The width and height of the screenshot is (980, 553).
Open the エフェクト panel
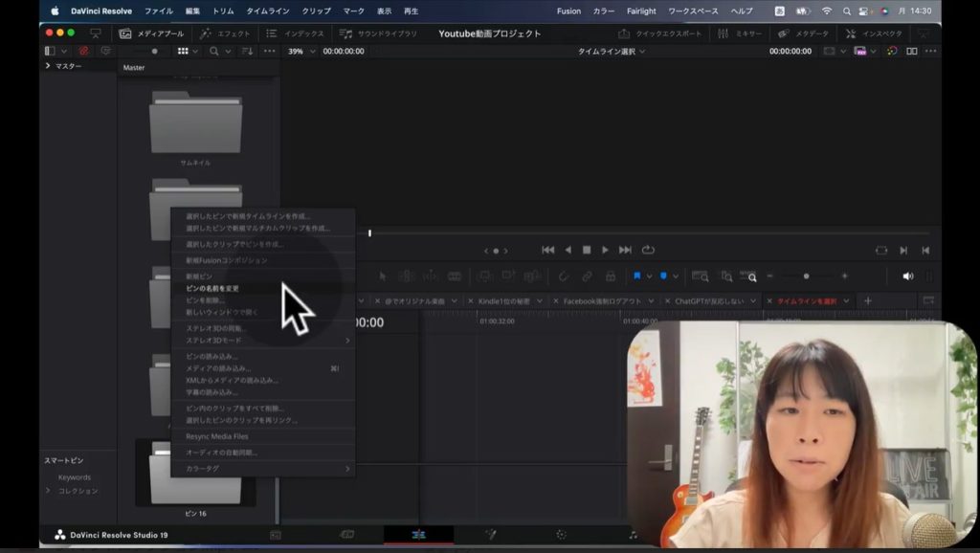[x=225, y=33]
